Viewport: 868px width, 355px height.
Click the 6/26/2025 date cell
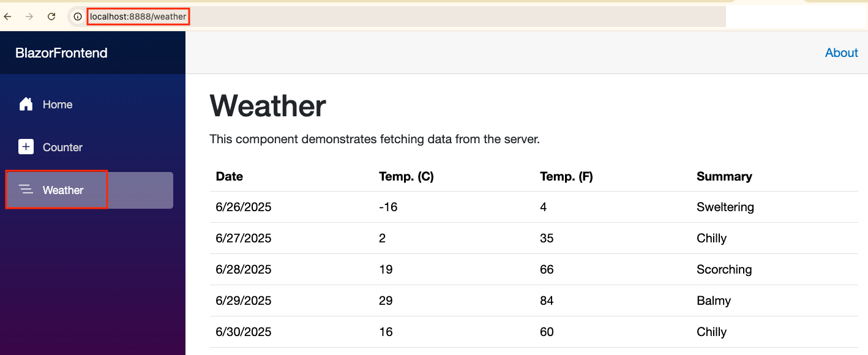click(x=244, y=207)
